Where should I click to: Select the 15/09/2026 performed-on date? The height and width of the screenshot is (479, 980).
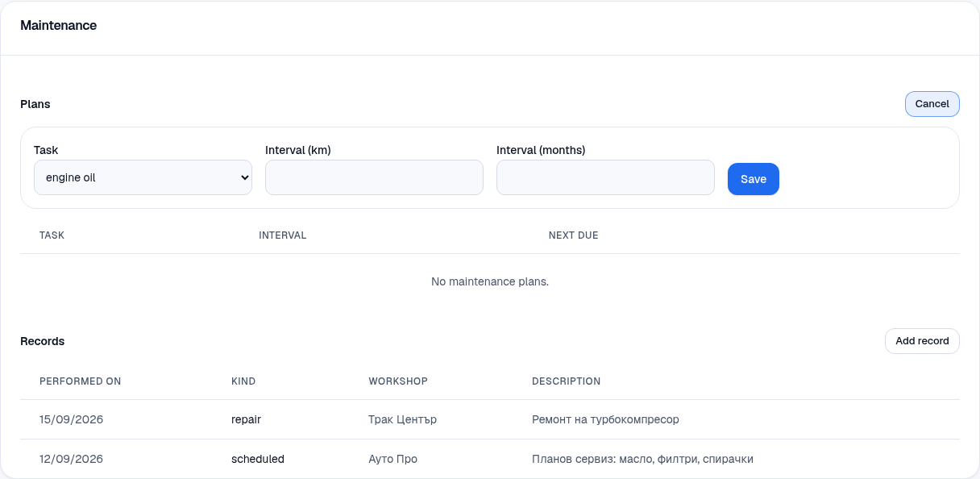72,419
